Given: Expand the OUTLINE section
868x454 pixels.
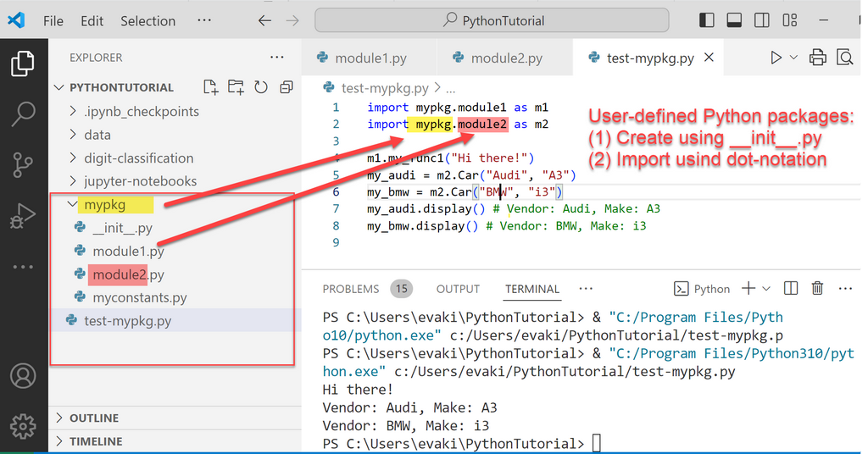Looking at the screenshot, I should tap(59, 418).
